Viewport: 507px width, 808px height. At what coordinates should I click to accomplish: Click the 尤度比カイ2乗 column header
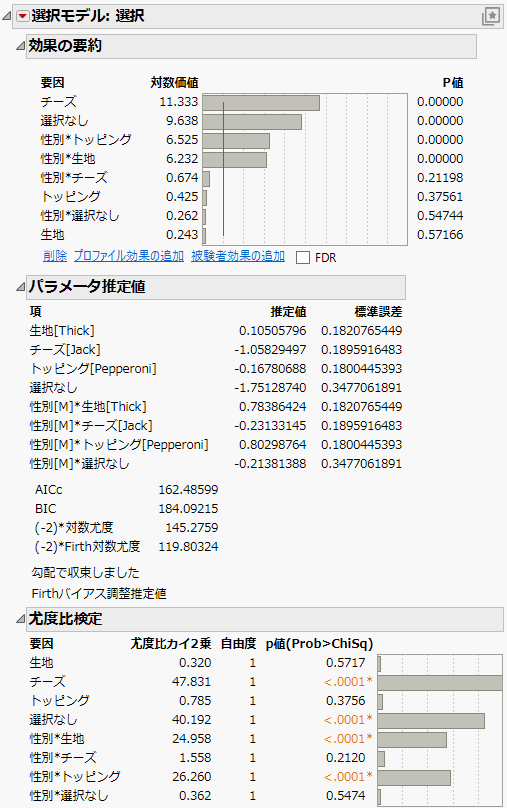click(x=171, y=644)
